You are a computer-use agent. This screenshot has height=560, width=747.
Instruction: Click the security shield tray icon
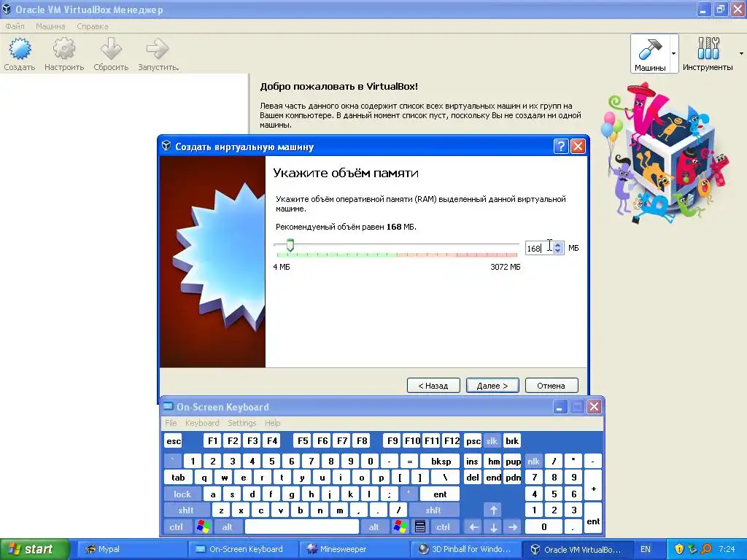click(679, 550)
